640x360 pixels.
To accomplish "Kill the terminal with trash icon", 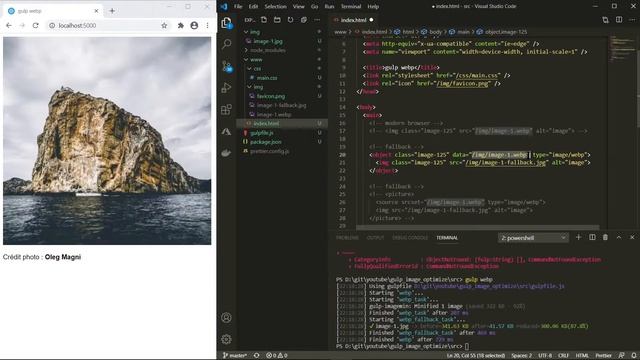I will coord(605,238).
